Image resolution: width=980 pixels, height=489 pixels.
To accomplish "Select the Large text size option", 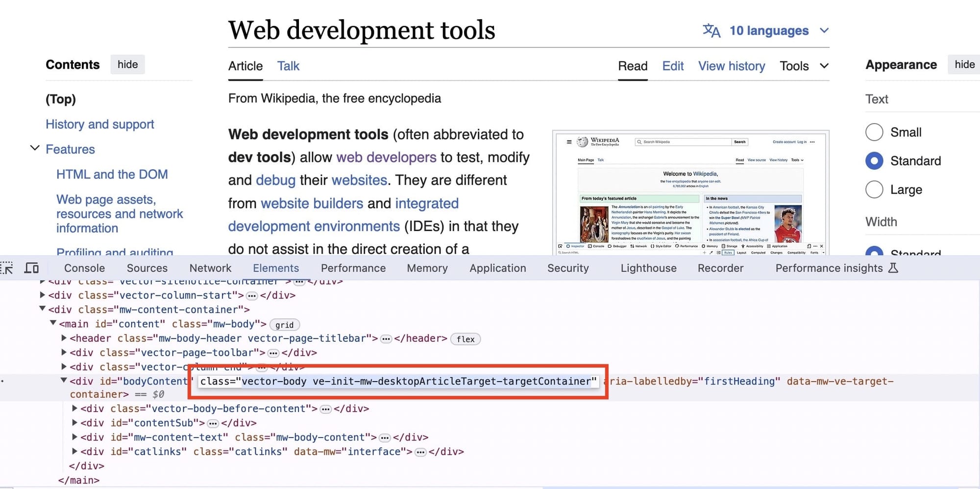I will tap(874, 190).
